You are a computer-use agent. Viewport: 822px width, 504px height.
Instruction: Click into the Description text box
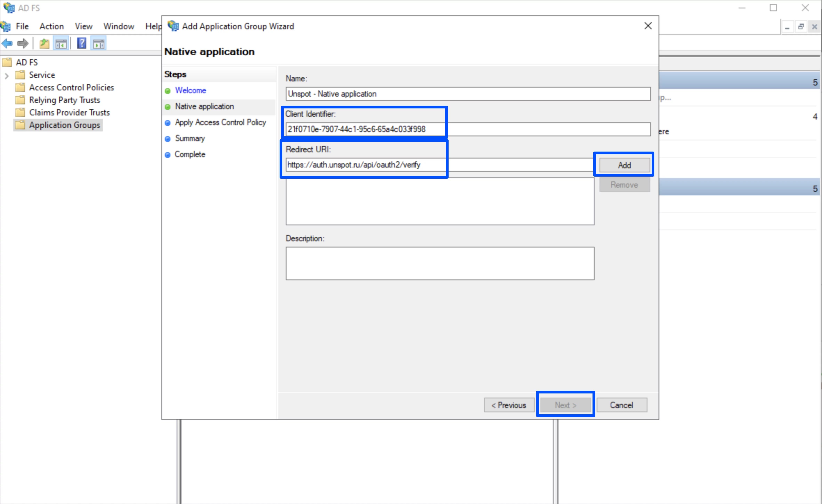439,263
